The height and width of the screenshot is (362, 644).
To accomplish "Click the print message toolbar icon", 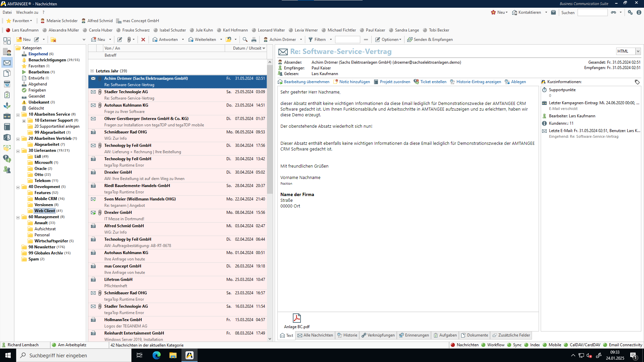I will click(x=254, y=40).
